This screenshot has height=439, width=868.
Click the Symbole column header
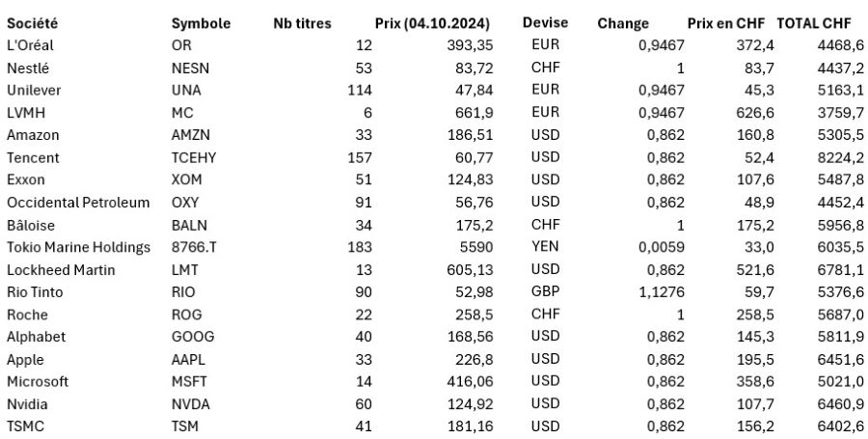coord(201,23)
